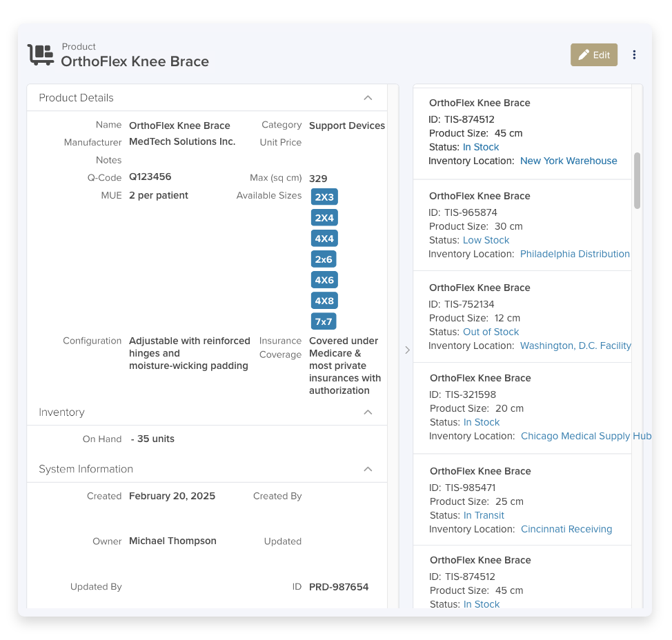Collapse the Inventory section
This screenshot has width=672, height=640.
[x=368, y=412]
